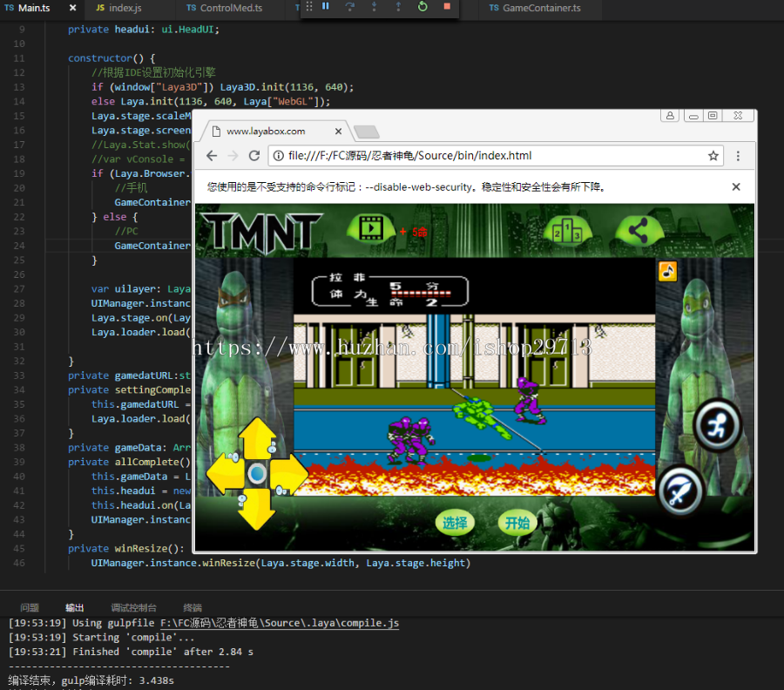Close the Main.ts tab
Viewport: 784px width, 690px height.
pos(72,8)
